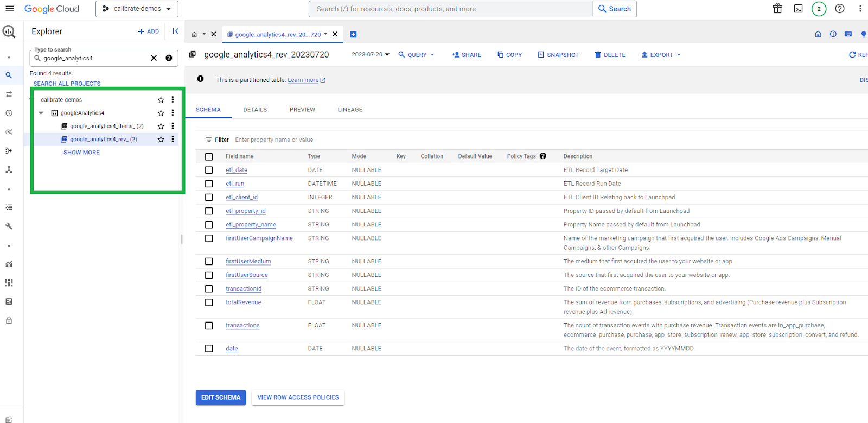Open actions menu for calibrate-demos

(173, 100)
